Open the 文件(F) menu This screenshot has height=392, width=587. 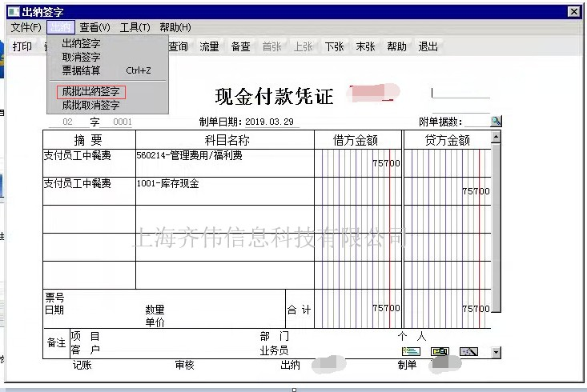pyautogui.click(x=26, y=27)
